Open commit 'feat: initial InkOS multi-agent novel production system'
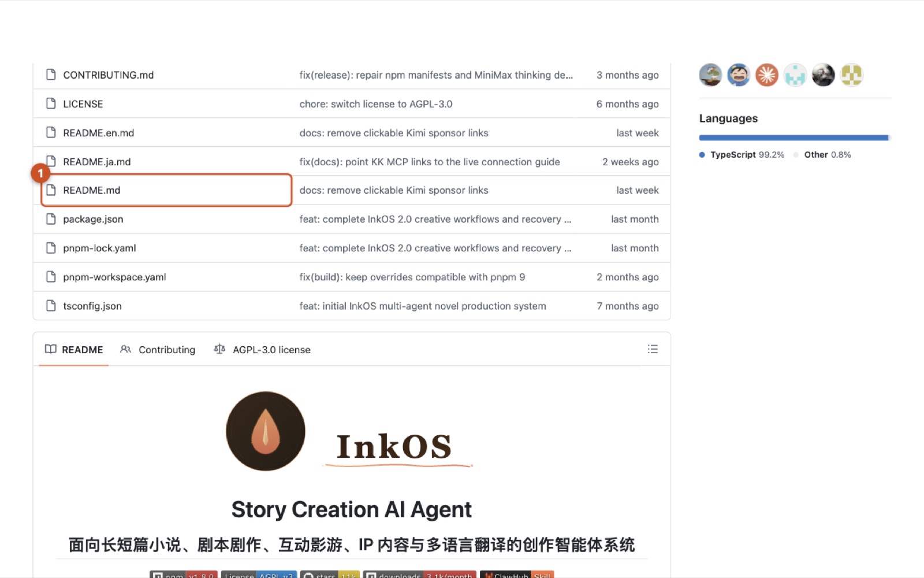The width and height of the screenshot is (924, 578). pos(423,306)
